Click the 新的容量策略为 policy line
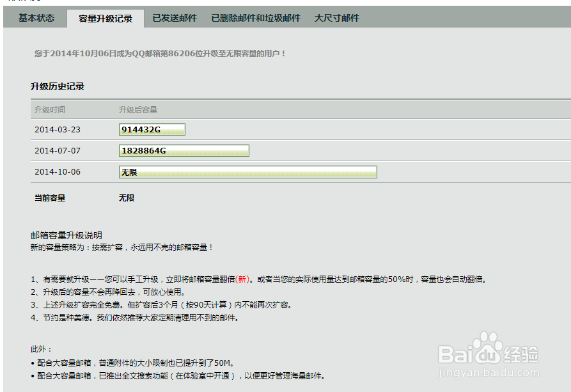Viewport: 571px width, 392px height. click(x=122, y=247)
